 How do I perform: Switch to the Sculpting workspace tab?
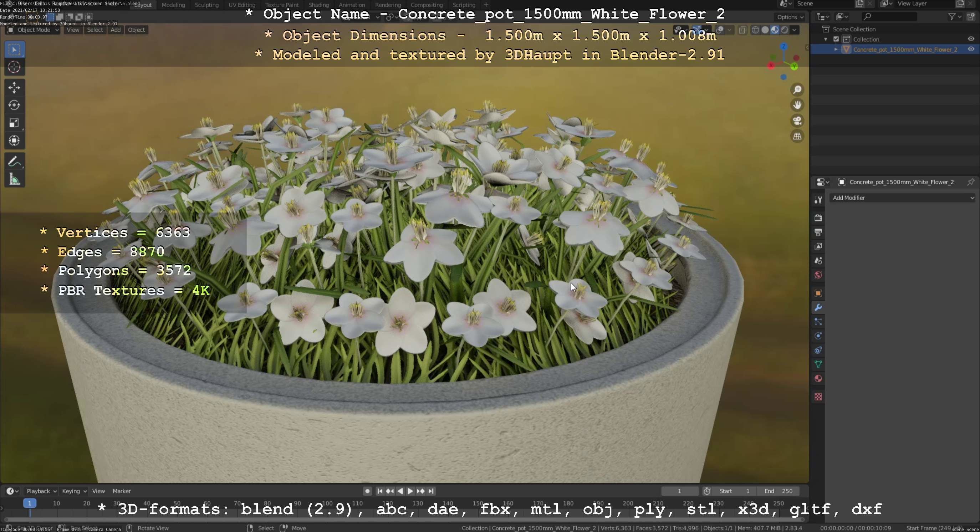coord(206,5)
